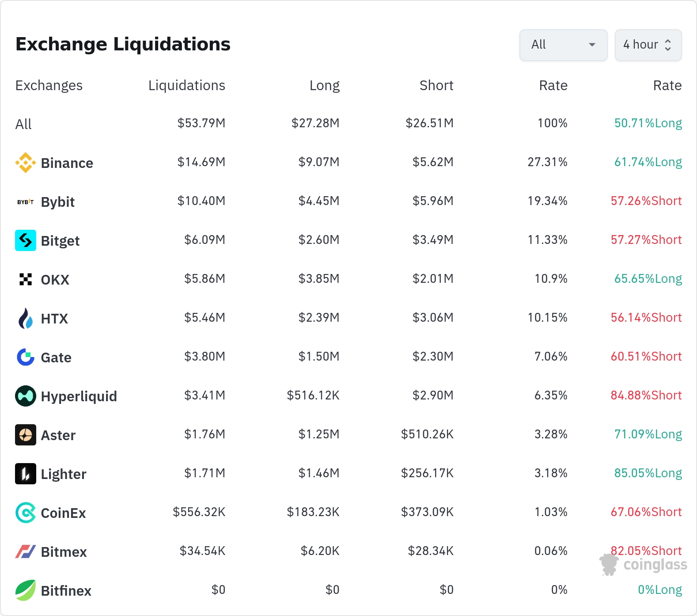Click the coinglass watermark logo
697x616 pixels.
644,565
